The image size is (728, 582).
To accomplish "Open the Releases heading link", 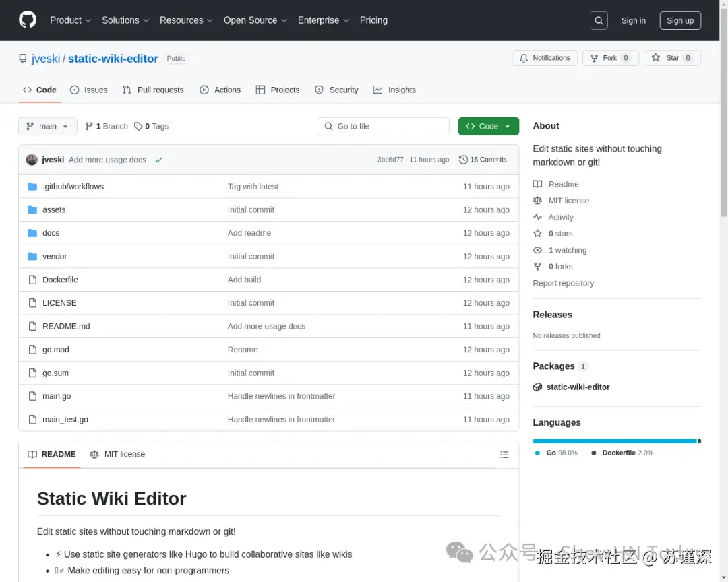I will [552, 315].
